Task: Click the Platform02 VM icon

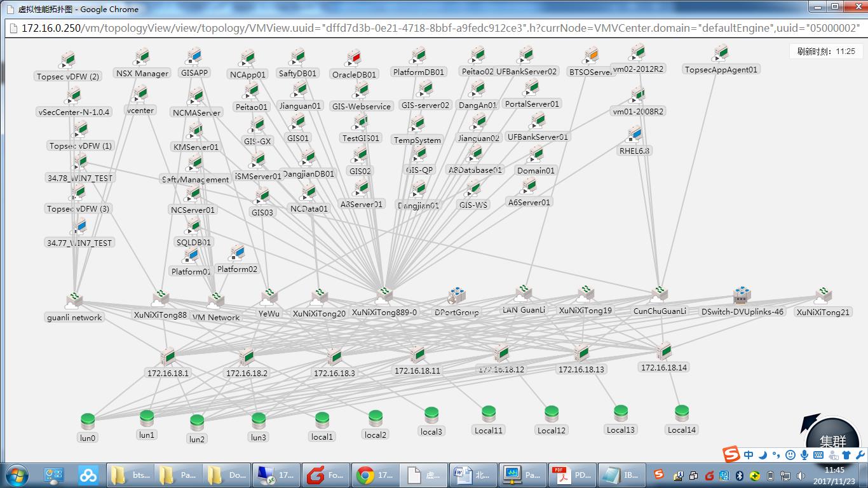Action: click(x=238, y=254)
